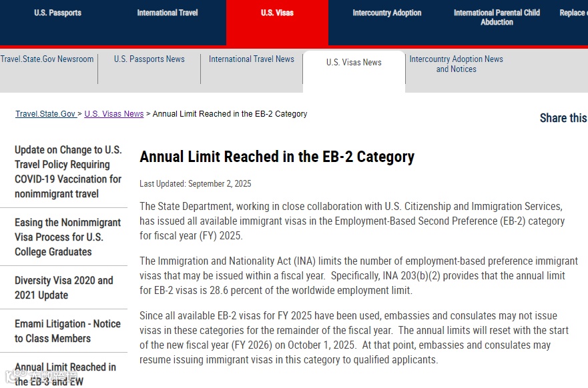This screenshot has width=588, height=388.
Task: Switch to the U.S. Passports News tab
Action: [x=150, y=59]
